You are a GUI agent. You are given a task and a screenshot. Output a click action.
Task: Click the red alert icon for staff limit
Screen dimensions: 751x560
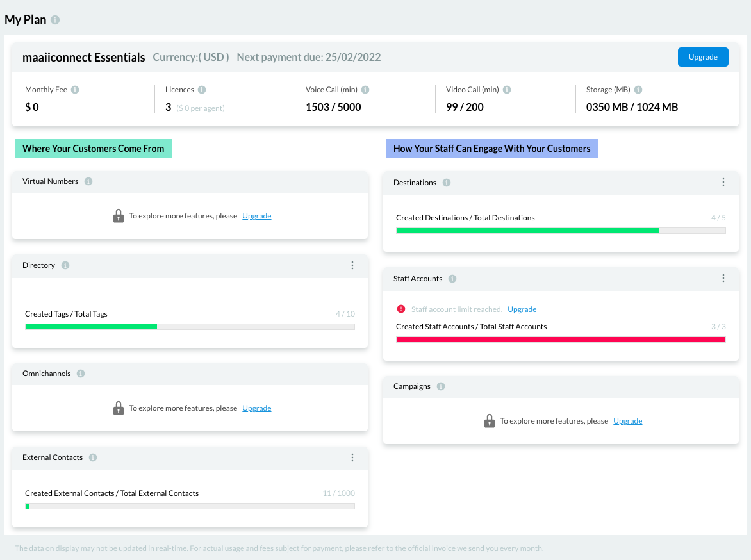coord(401,309)
